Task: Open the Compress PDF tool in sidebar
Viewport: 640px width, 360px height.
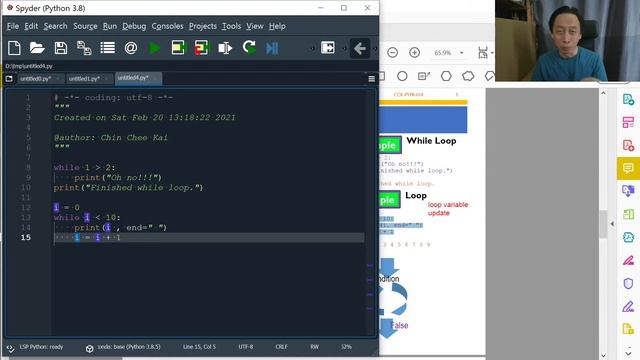Action: [x=628, y=237]
